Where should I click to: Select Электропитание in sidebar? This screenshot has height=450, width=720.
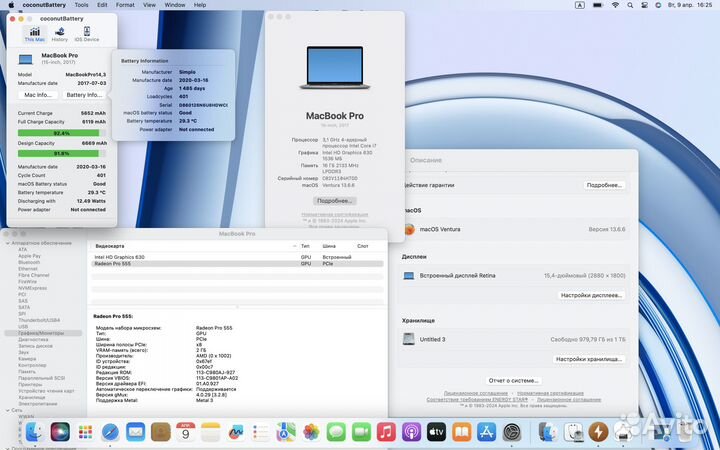[38, 404]
